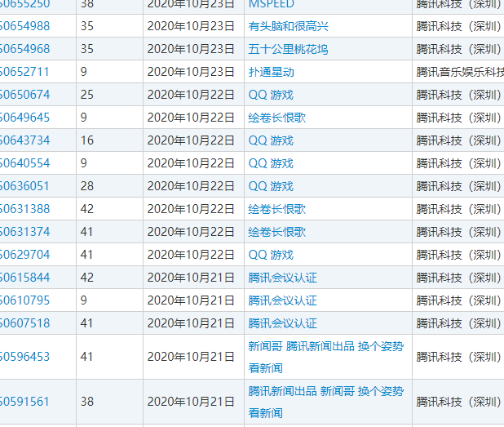This screenshot has width=504, height=427.
Task: Open 绘卷长恨歌 link in row 0631374
Action: click(276, 232)
